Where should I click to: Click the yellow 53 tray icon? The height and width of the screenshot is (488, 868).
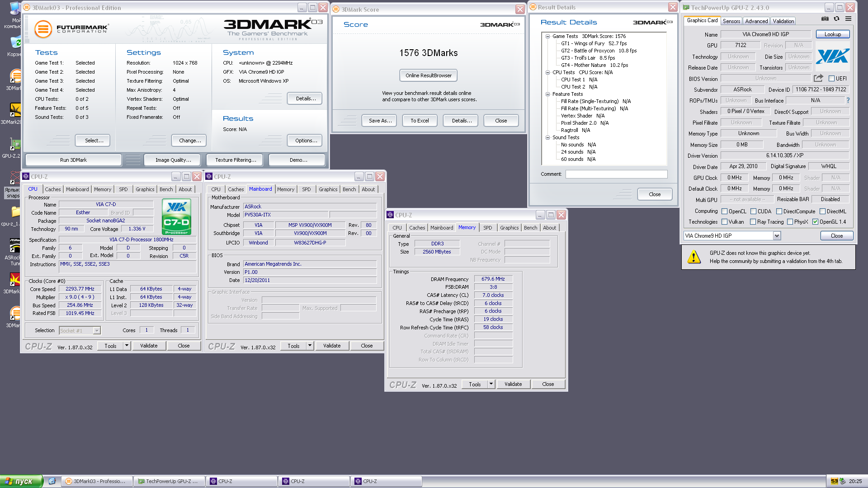(834, 481)
